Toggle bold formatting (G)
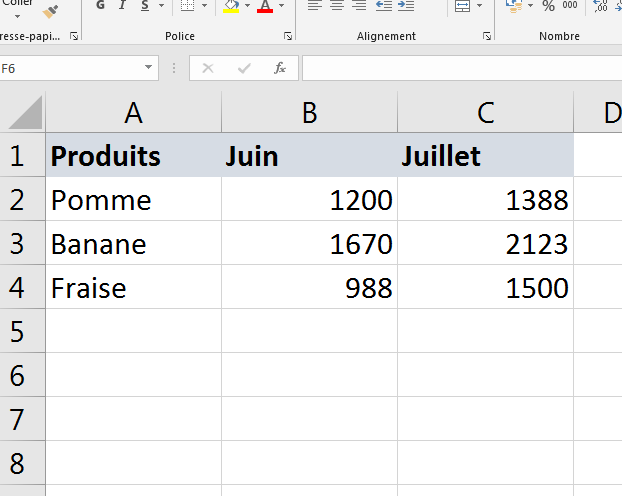The image size is (622, 496). click(x=100, y=6)
